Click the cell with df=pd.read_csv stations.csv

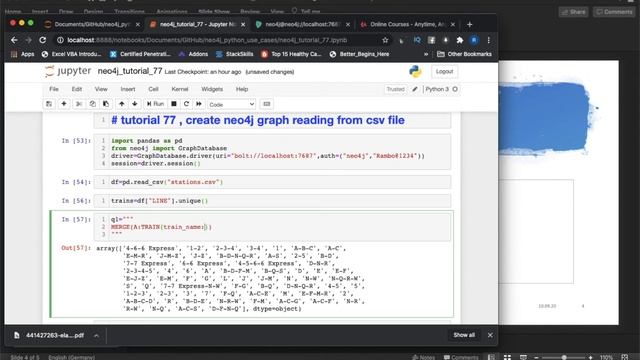[272, 182]
